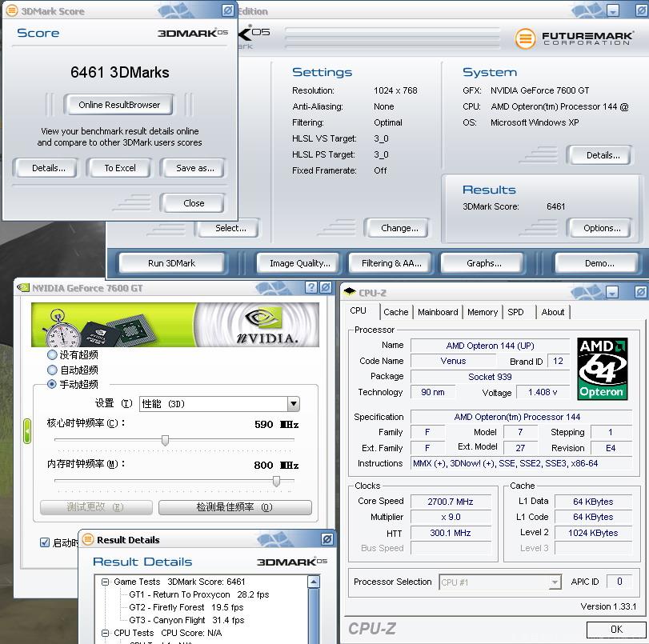Close the CPU-Z window
The height and width of the screenshot is (644, 649).
pos(640,292)
